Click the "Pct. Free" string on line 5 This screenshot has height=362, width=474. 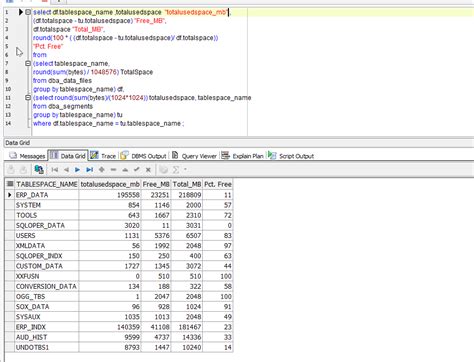[48, 46]
